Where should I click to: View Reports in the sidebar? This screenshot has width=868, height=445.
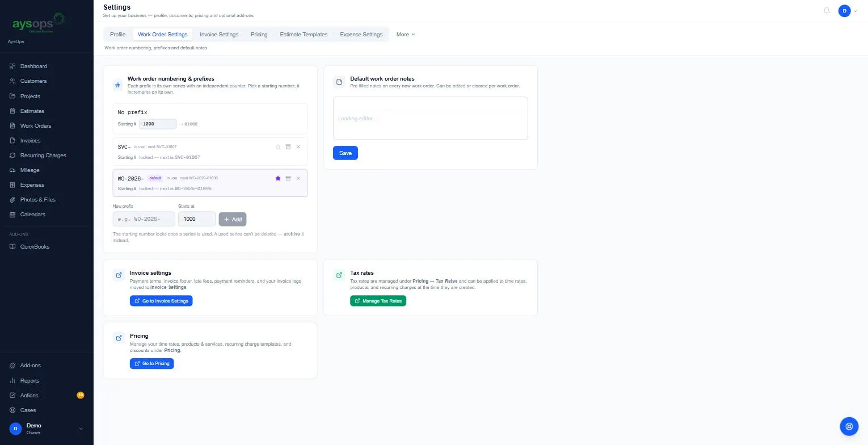click(47, 381)
